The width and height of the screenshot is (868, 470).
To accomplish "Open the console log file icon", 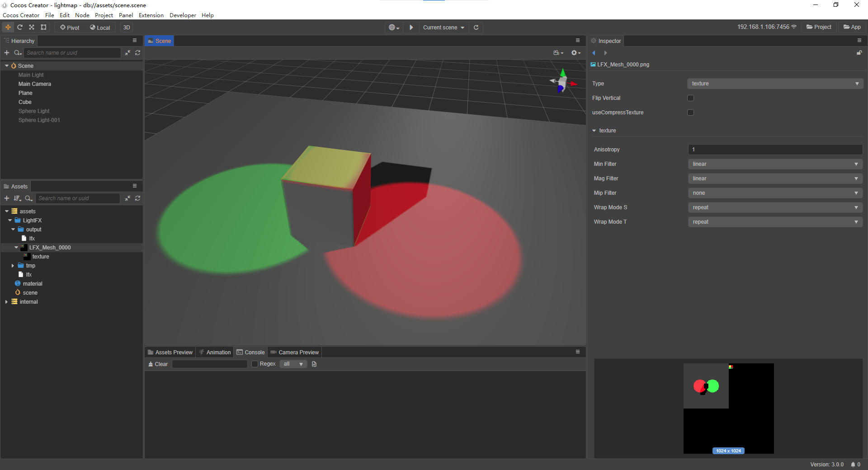I will pyautogui.click(x=314, y=364).
